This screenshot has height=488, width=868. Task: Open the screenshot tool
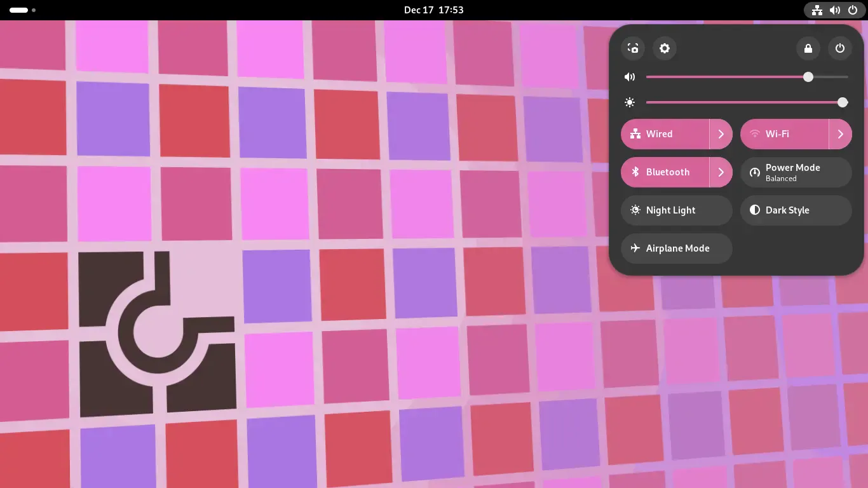tap(632, 48)
